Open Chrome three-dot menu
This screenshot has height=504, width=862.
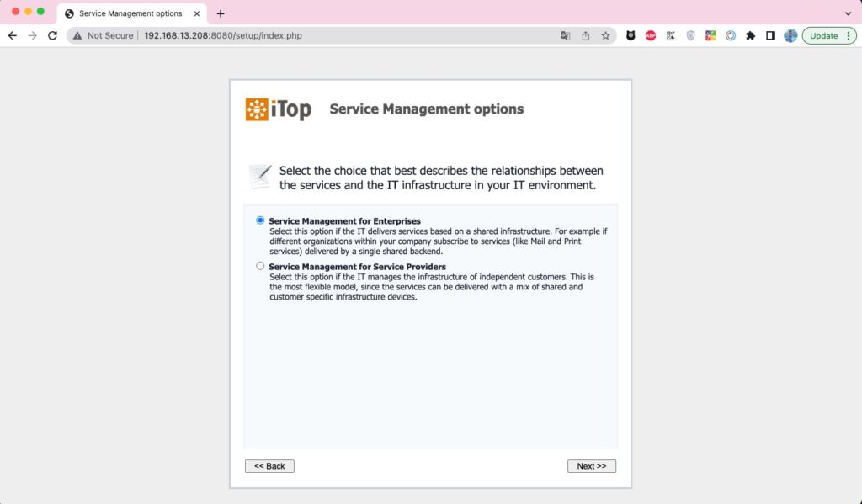tap(849, 35)
